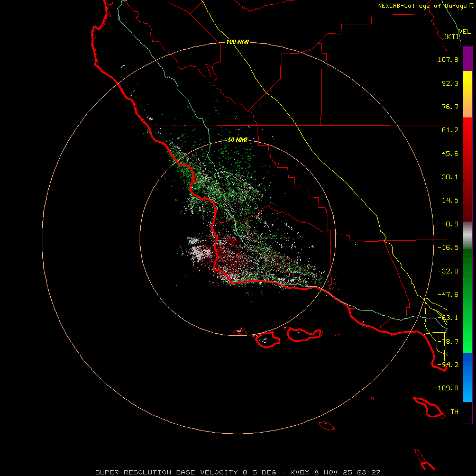The image size is (476, 476).
Task: Pick the yellow segment of velocity color bar
Action: [467, 94]
